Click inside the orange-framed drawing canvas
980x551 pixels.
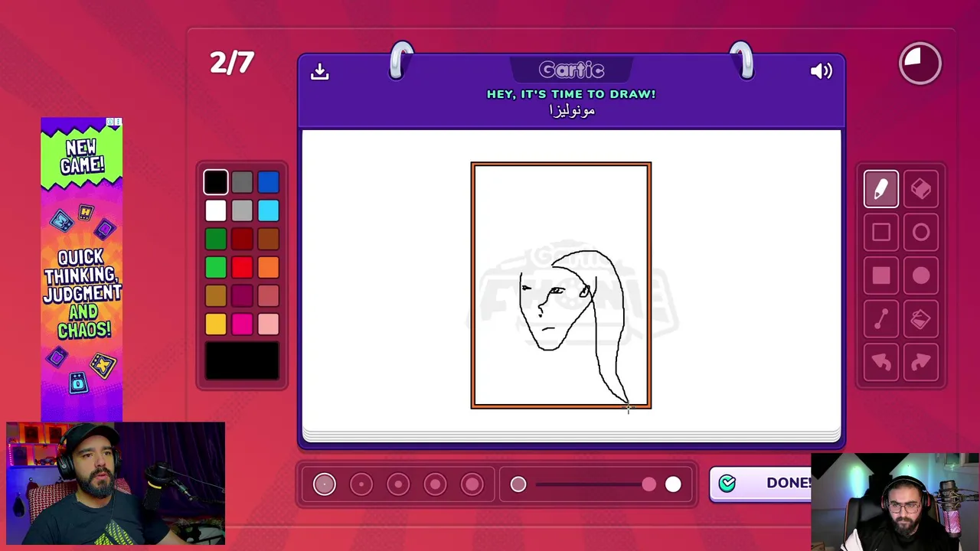[561, 285]
